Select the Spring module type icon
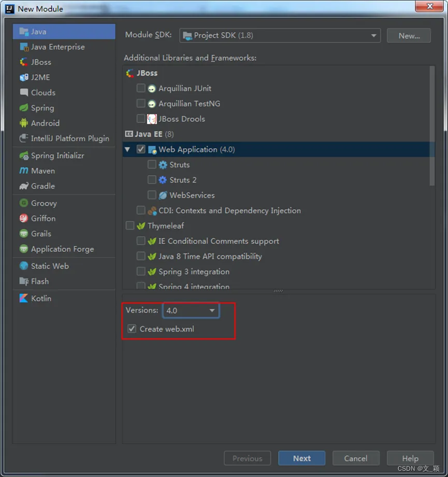This screenshot has height=477, width=448. click(x=24, y=108)
